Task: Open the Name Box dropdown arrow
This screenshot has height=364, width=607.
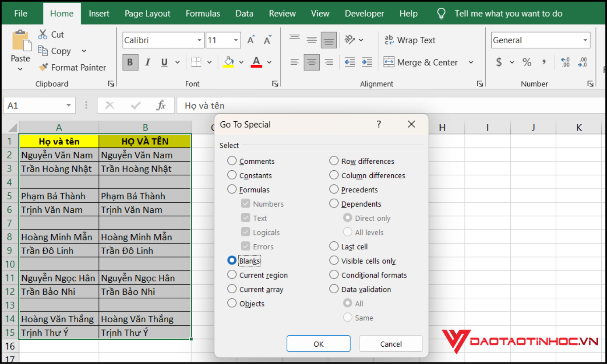Action: tap(68, 106)
